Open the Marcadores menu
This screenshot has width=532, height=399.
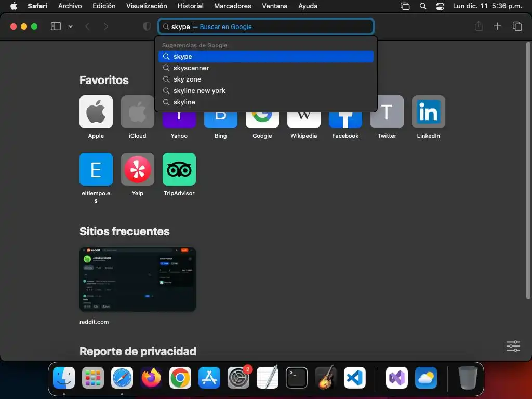click(232, 6)
